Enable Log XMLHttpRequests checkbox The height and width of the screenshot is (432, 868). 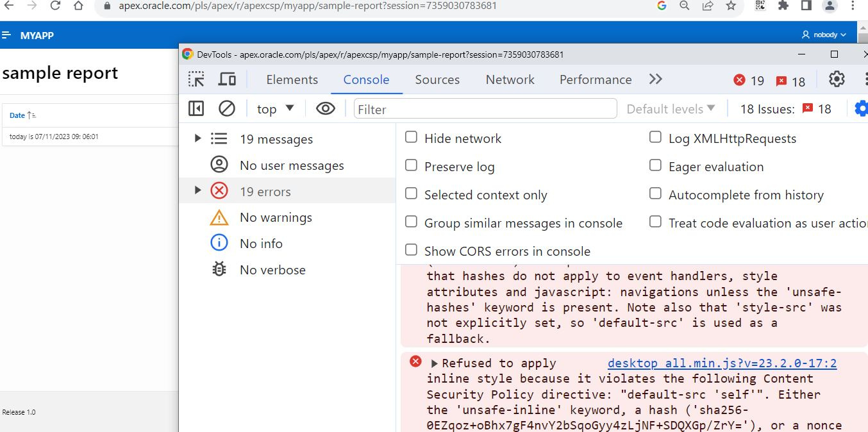click(x=655, y=137)
